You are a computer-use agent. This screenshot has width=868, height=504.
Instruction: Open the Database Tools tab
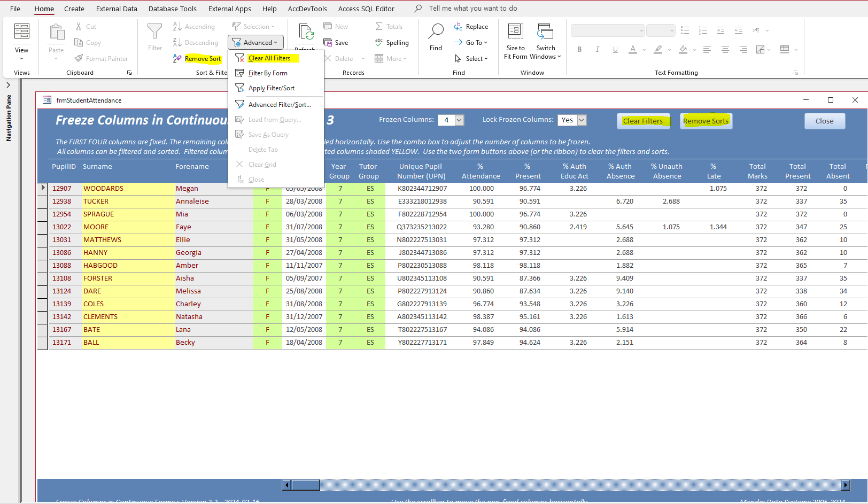pos(173,9)
